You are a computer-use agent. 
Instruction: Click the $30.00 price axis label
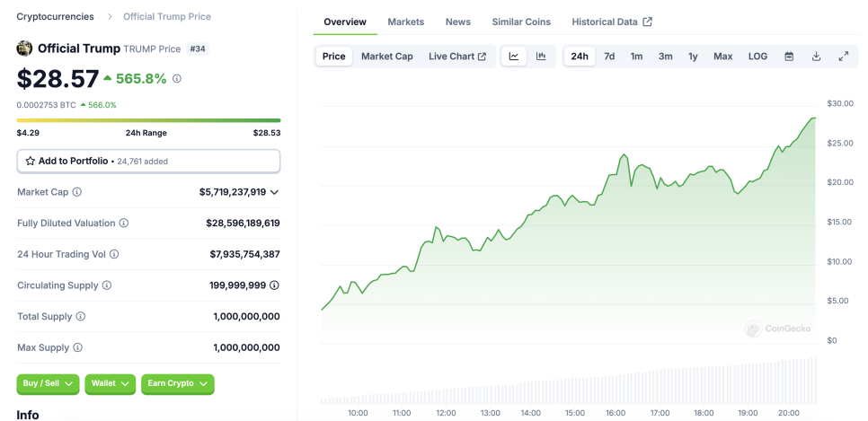[840, 103]
